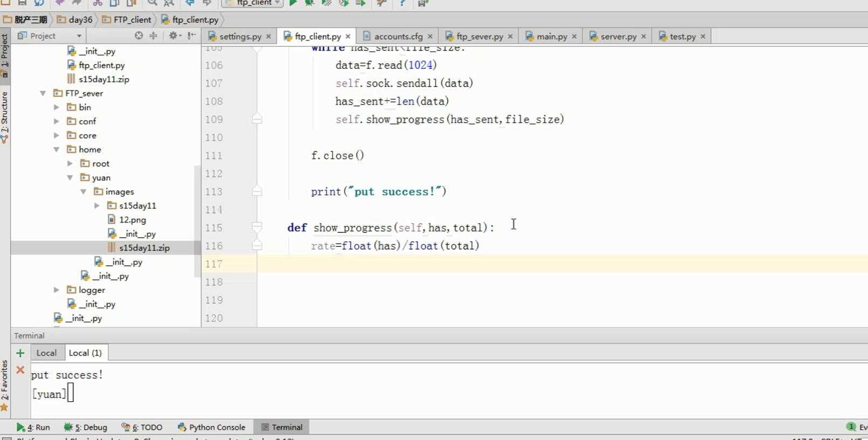
Task: Select ftp_client.py in project tree
Action: [x=96, y=65]
